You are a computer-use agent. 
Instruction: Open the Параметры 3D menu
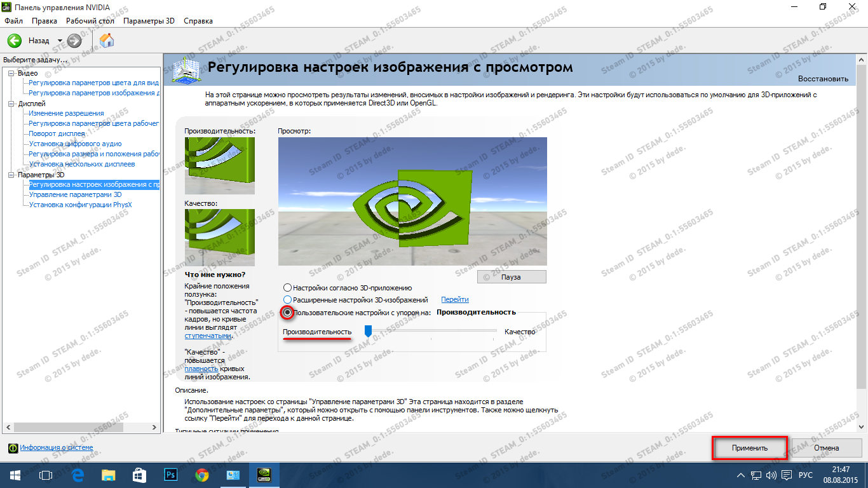tap(149, 21)
